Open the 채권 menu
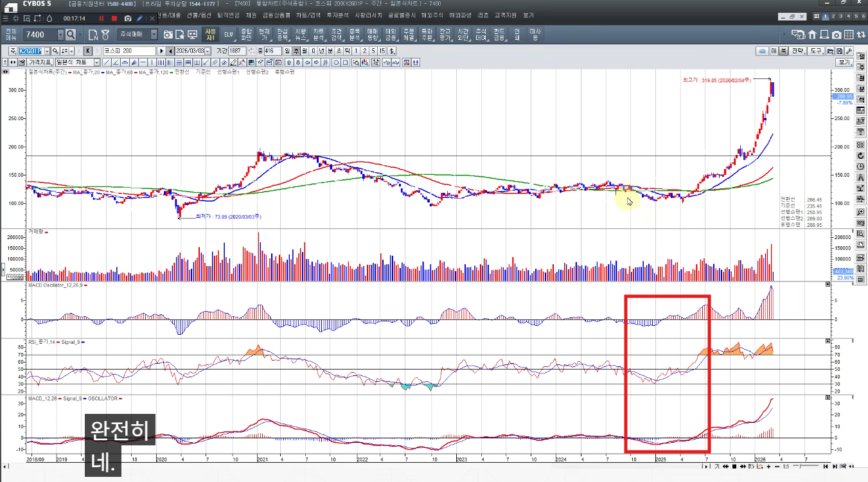Screen dimensions: 868x482 251,15
